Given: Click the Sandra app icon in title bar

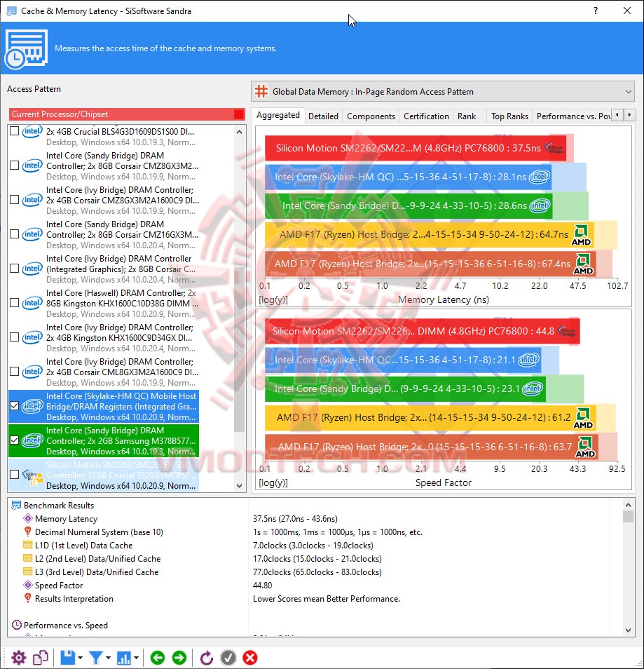Looking at the screenshot, I should pyautogui.click(x=11, y=11).
